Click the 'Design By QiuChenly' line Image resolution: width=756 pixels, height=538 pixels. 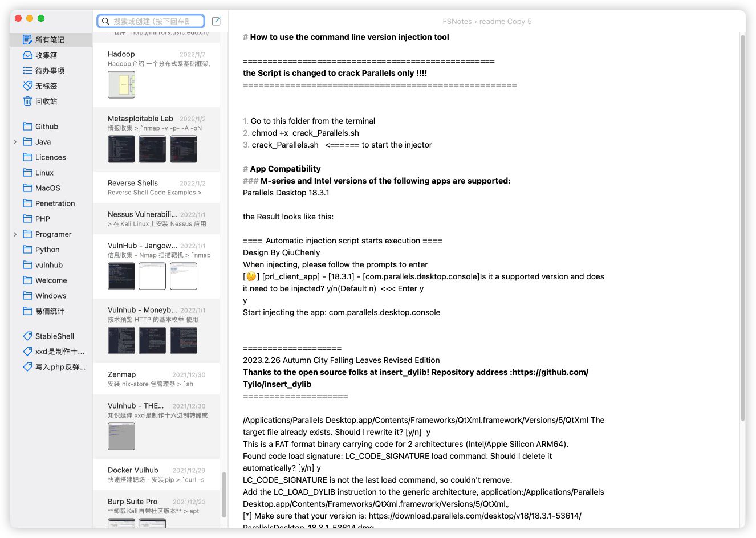click(x=282, y=252)
